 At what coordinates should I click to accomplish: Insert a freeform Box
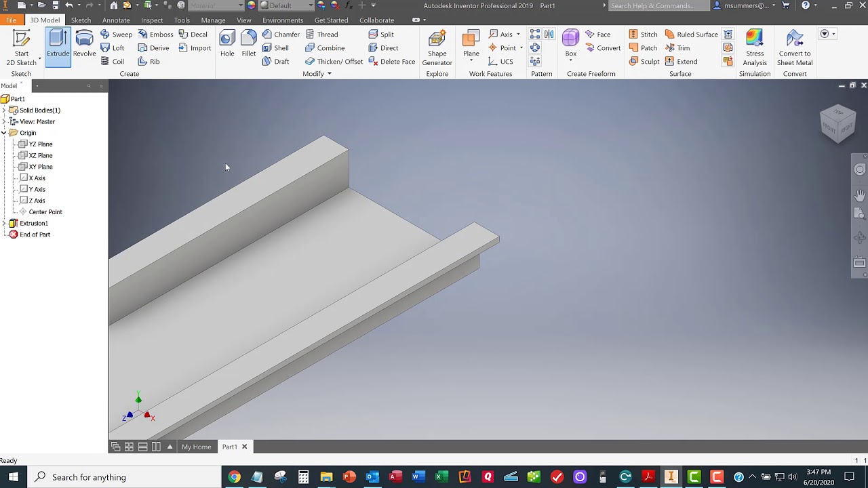(x=571, y=45)
